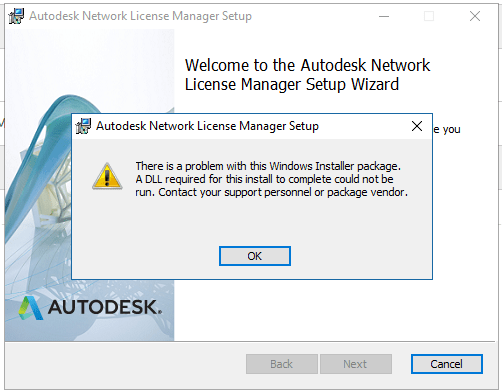Click the installer icon in the error dialog title bar

[x=83, y=126]
